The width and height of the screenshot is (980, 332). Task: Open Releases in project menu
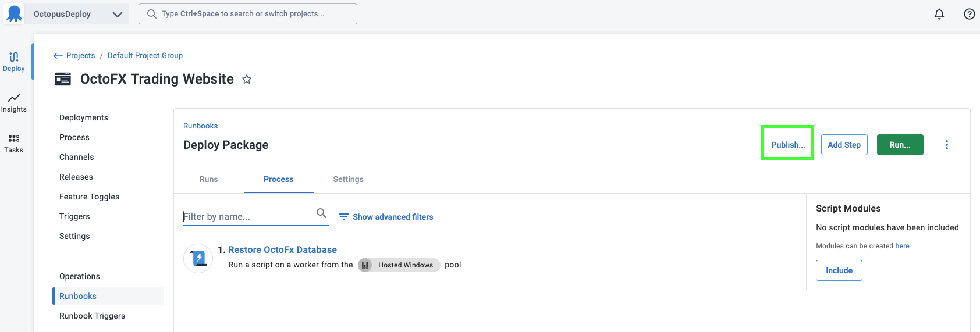(76, 177)
